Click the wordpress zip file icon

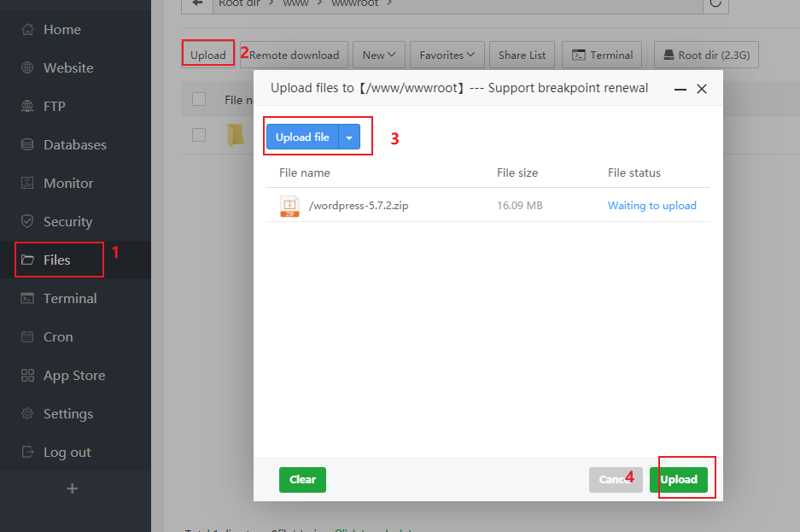point(289,206)
